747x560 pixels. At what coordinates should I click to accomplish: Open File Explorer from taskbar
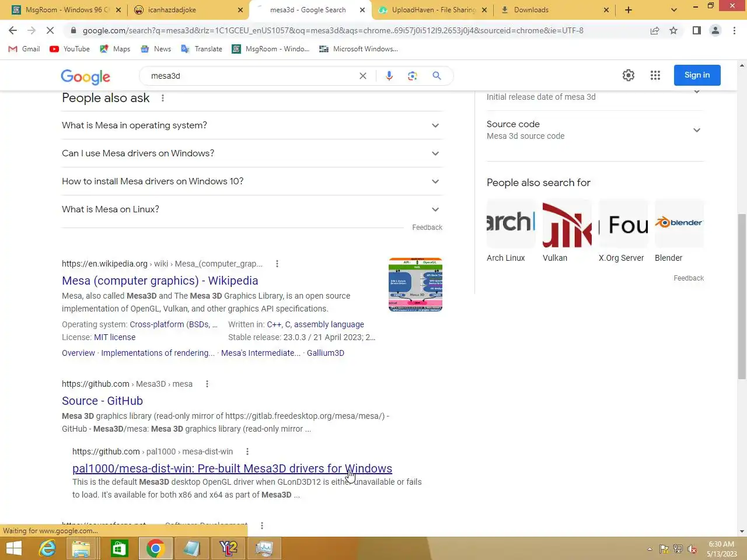tap(81, 548)
